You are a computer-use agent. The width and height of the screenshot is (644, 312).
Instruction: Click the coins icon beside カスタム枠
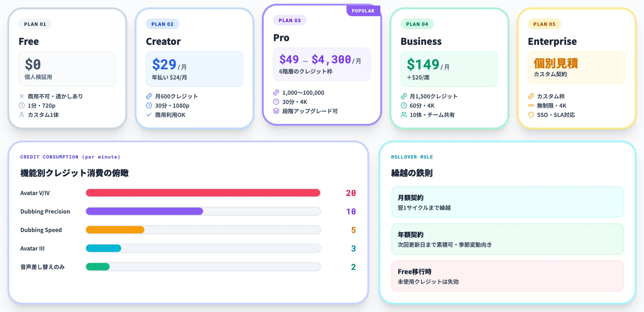531,96
